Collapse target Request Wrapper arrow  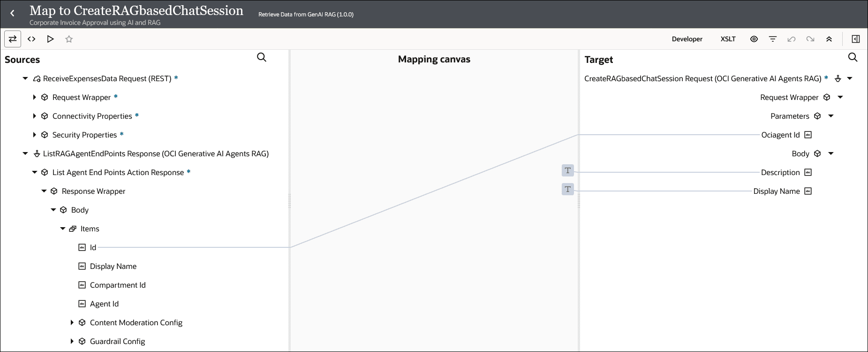pos(840,97)
